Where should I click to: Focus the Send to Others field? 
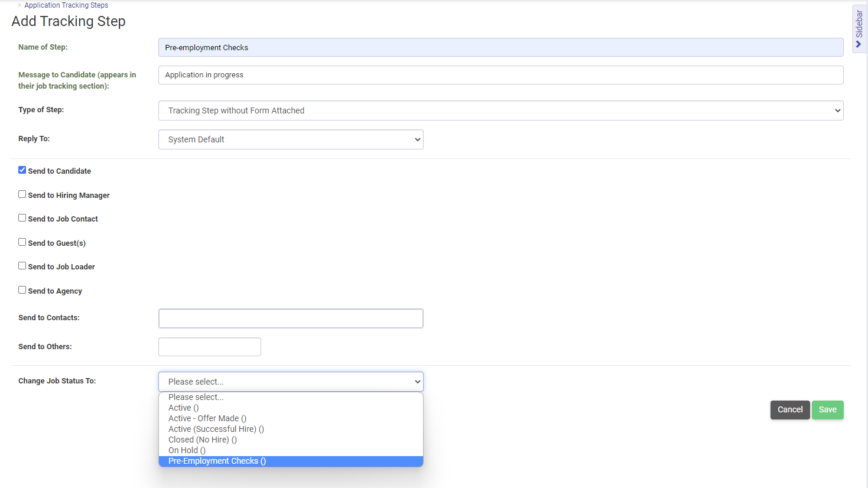coord(210,347)
